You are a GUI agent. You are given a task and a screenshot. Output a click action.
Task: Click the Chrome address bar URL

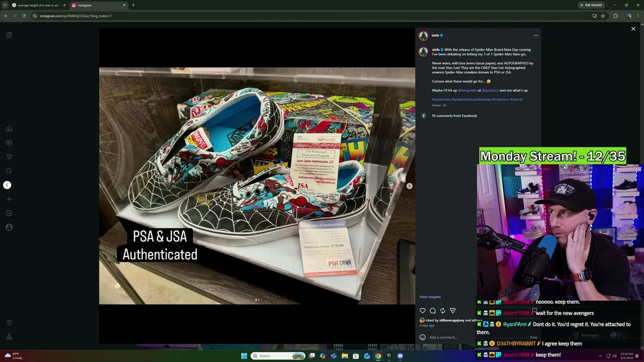click(x=75, y=16)
